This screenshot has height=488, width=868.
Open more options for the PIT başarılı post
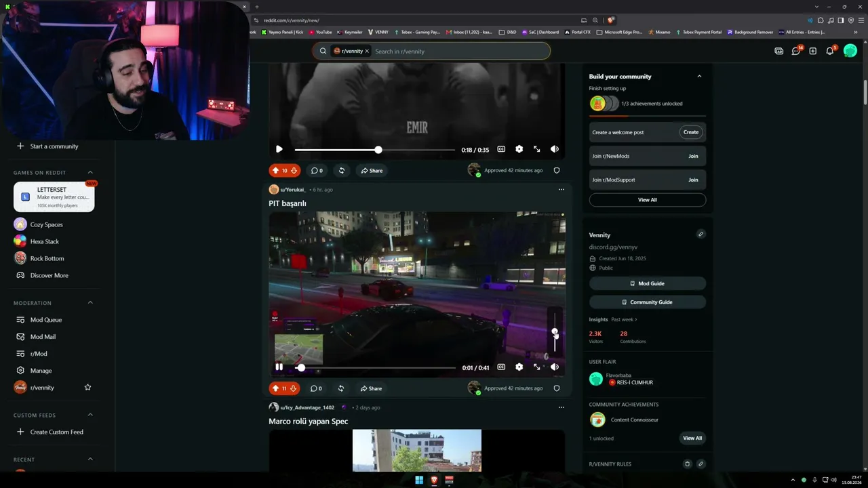(561, 190)
